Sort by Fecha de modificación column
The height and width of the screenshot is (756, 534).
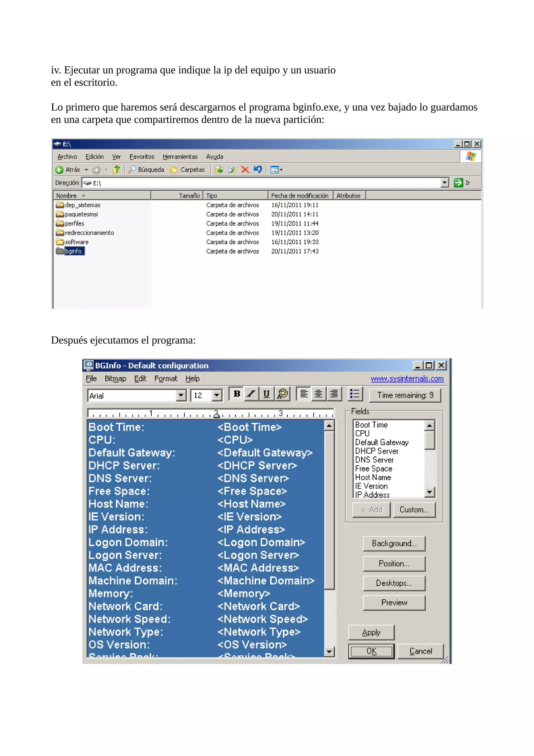tap(300, 196)
